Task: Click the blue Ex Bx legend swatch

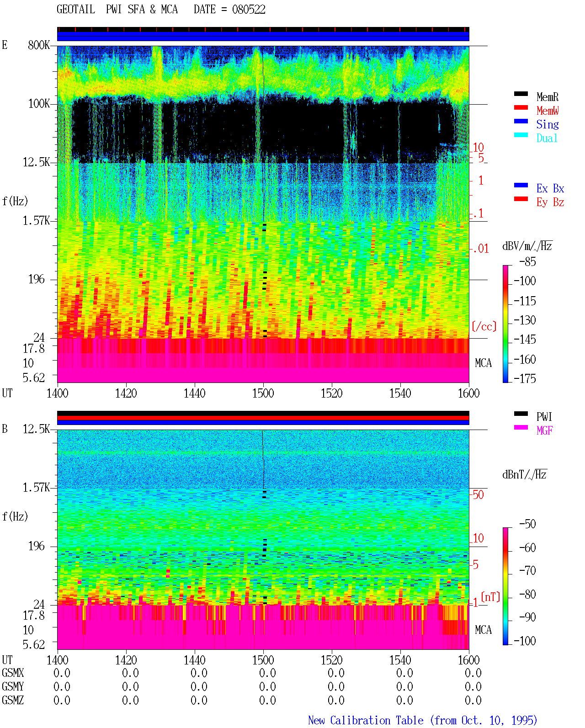Action: click(521, 186)
